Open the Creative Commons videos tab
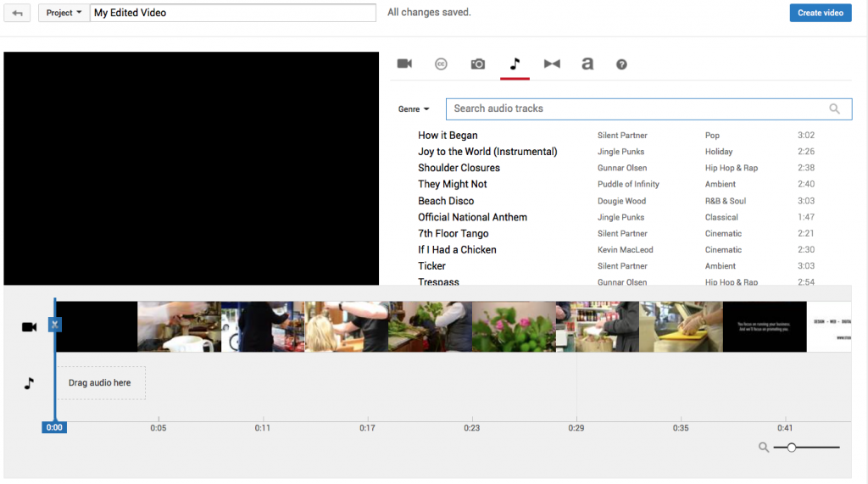This screenshot has height=484, width=868. pyautogui.click(x=441, y=64)
